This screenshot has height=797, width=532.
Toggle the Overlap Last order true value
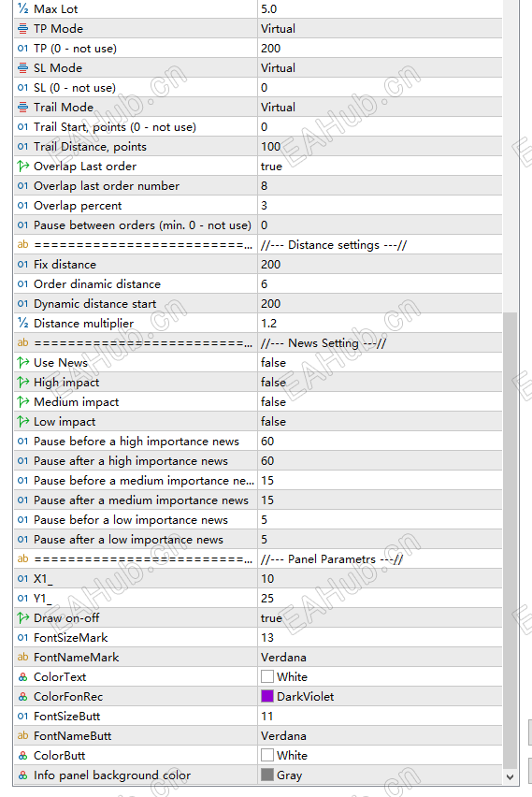pos(380,167)
